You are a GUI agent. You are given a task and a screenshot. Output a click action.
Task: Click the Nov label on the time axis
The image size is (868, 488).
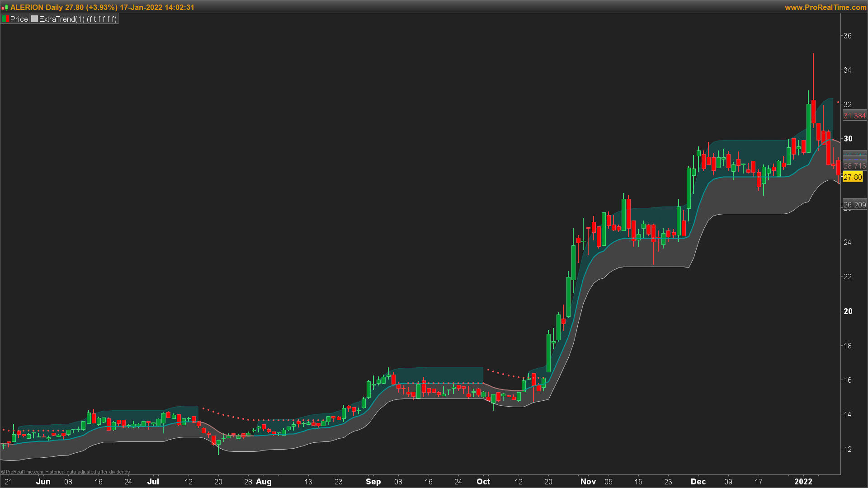pos(588,481)
